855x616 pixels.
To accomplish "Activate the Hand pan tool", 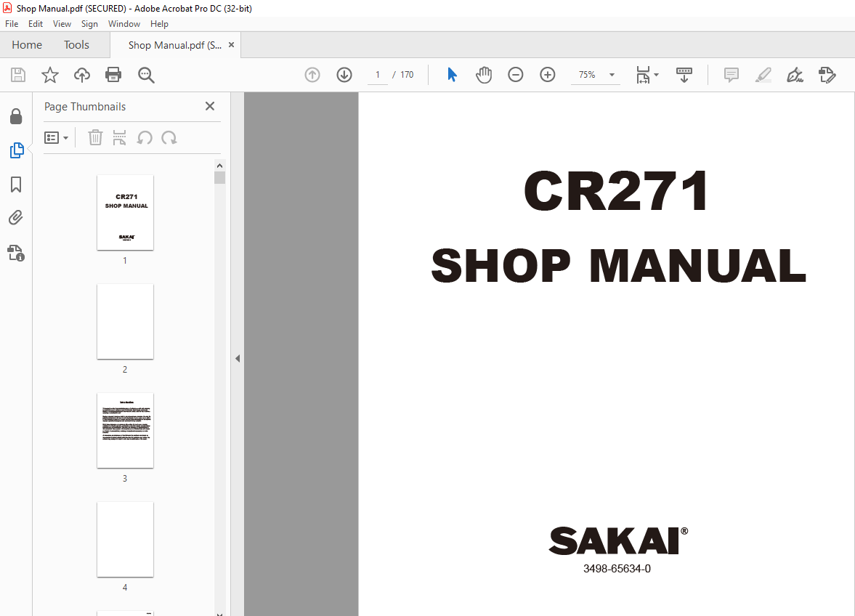I will 484,75.
